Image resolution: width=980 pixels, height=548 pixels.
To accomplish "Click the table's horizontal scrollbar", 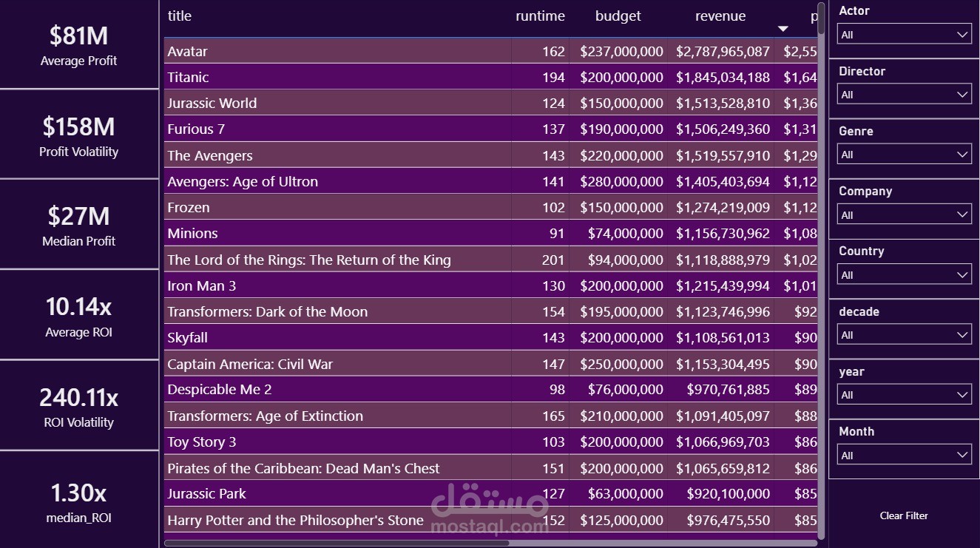I will coord(337,543).
